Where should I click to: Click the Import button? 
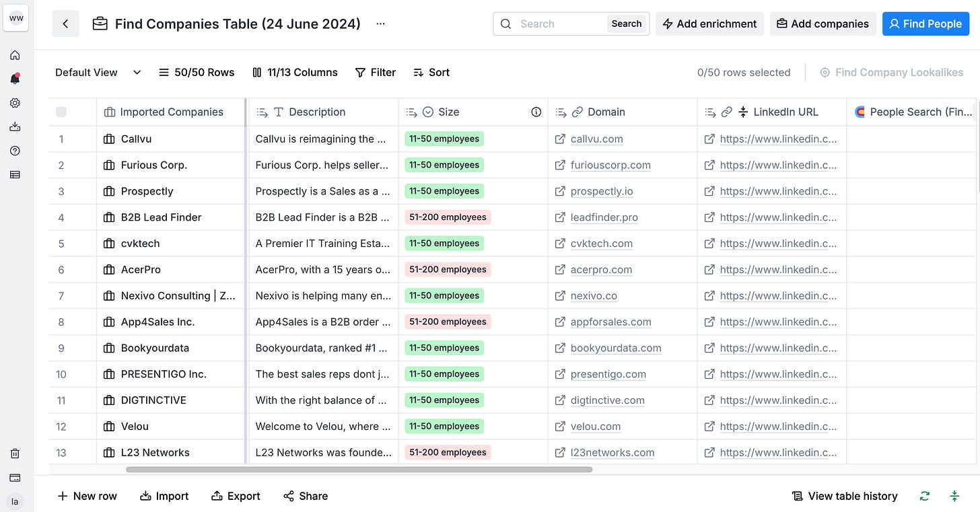click(164, 496)
